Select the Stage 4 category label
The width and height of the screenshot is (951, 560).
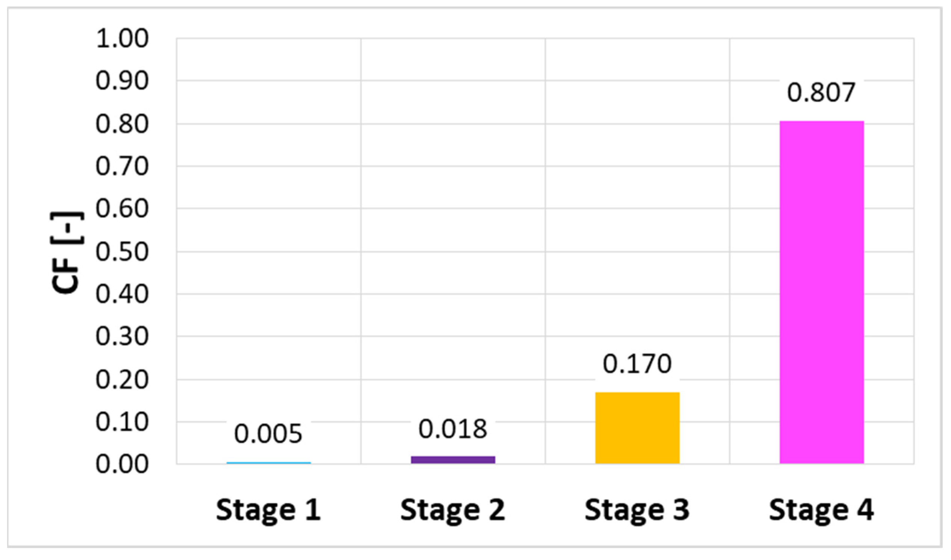pyautogui.click(x=821, y=510)
